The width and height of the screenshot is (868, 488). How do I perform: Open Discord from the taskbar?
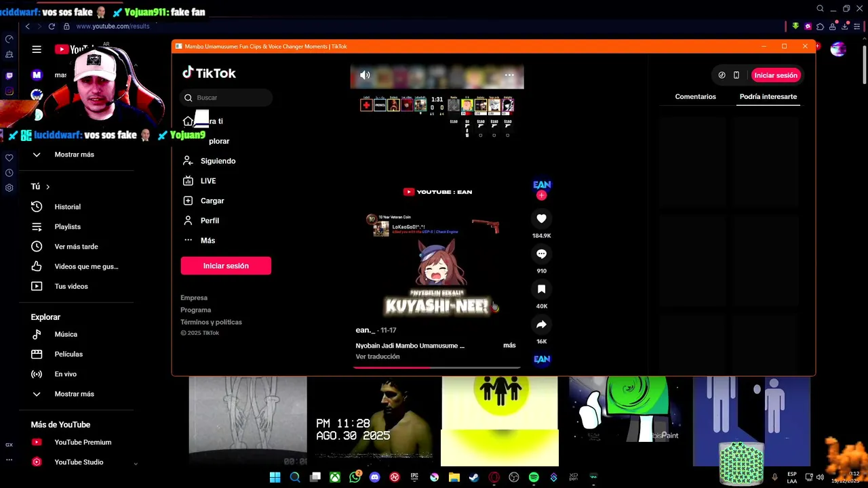click(374, 478)
